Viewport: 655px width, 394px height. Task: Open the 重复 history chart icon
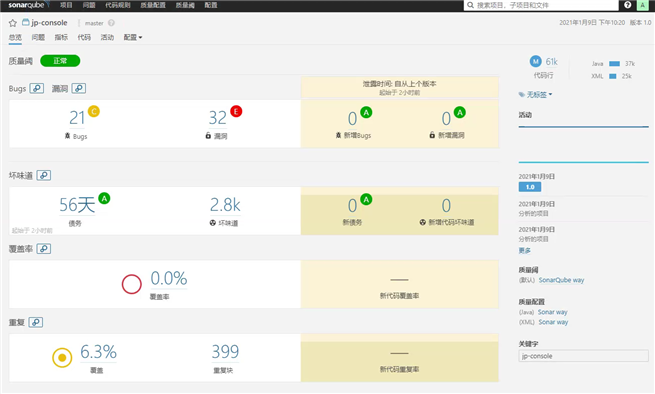click(x=36, y=323)
